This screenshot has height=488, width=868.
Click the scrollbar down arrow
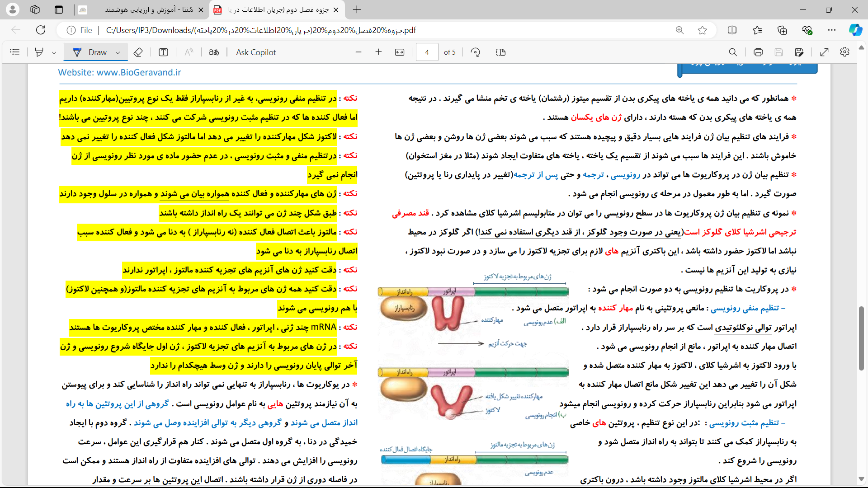tap(861, 479)
